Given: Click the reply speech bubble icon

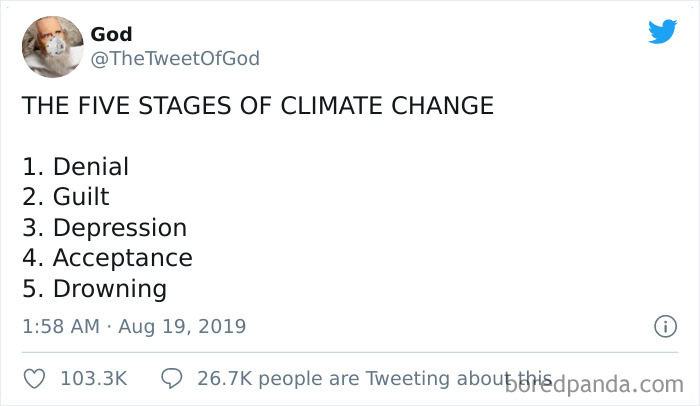Looking at the screenshot, I should [171, 378].
